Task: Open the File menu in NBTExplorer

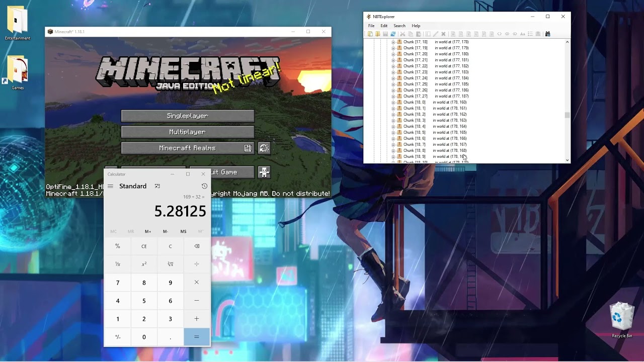Action: (x=371, y=26)
